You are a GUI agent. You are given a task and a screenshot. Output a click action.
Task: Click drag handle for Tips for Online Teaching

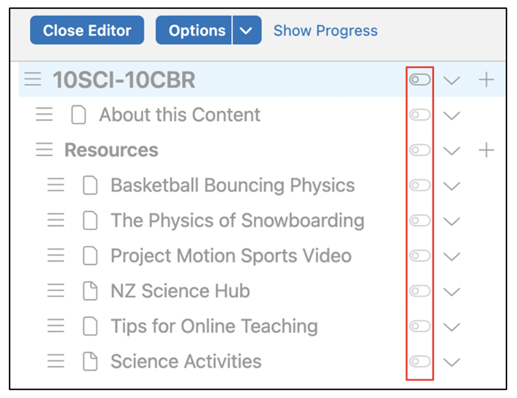pyautogui.click(x=56, y=326)
